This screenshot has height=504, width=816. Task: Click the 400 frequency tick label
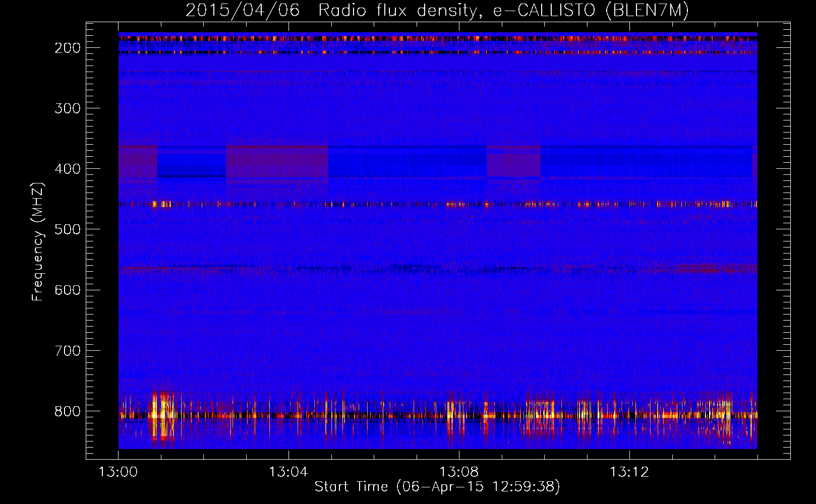click(68, 169)
